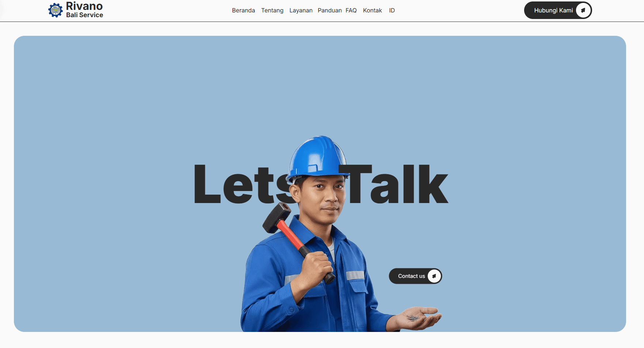The width and height of the screenshot is (644, 348).
Task: Click the Rivano gear logo icon
Action: click(56, 10)
